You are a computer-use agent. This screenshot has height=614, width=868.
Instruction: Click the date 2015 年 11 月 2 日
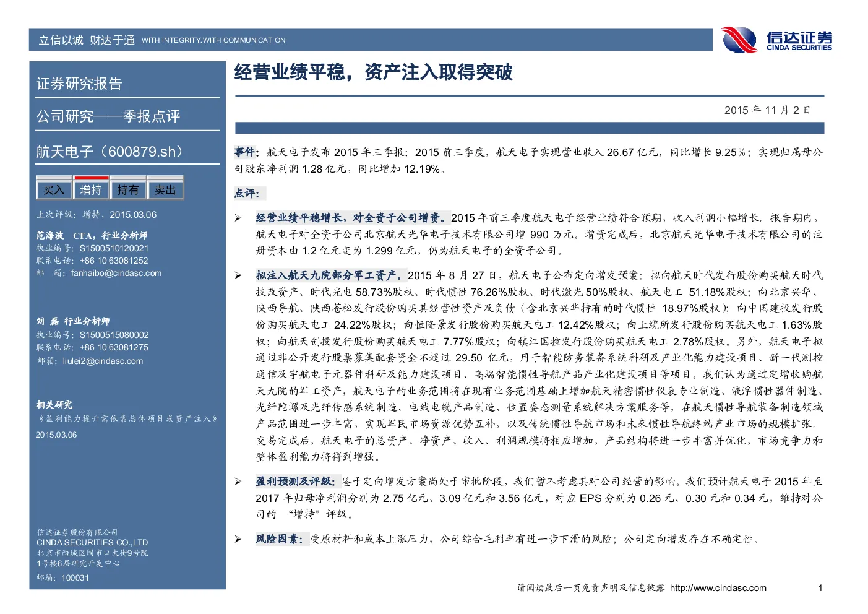tap(768, 110)
